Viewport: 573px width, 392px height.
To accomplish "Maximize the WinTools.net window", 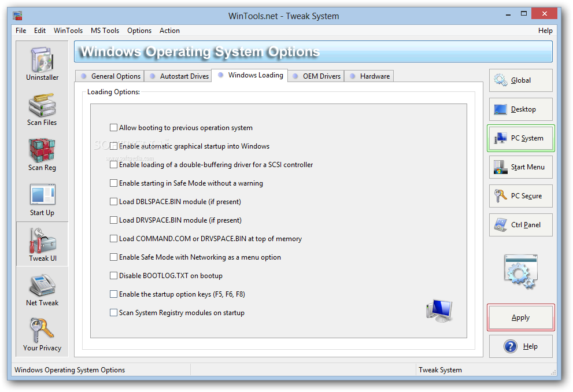I will click(x=524, y=14).
